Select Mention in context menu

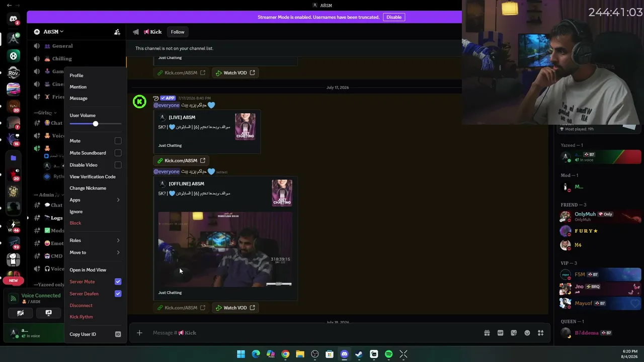point(95,87)
